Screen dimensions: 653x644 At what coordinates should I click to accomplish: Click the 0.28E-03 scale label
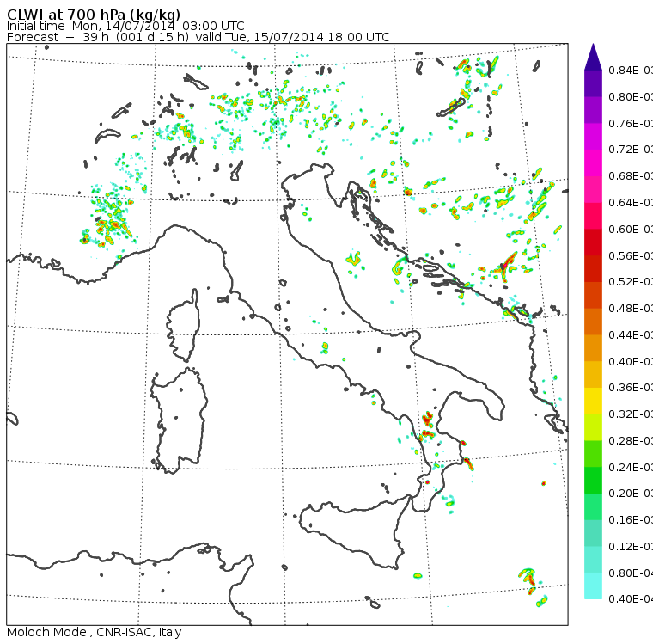click(x=631, y=440)
